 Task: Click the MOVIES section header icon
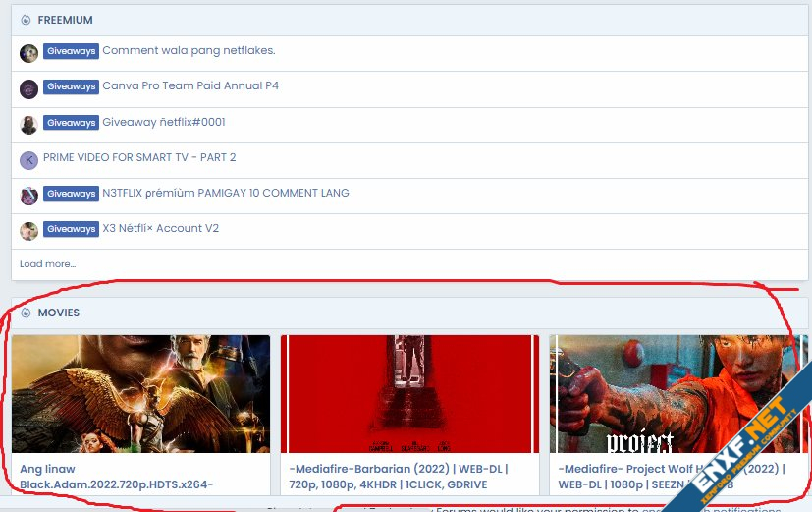pos(26,313)
